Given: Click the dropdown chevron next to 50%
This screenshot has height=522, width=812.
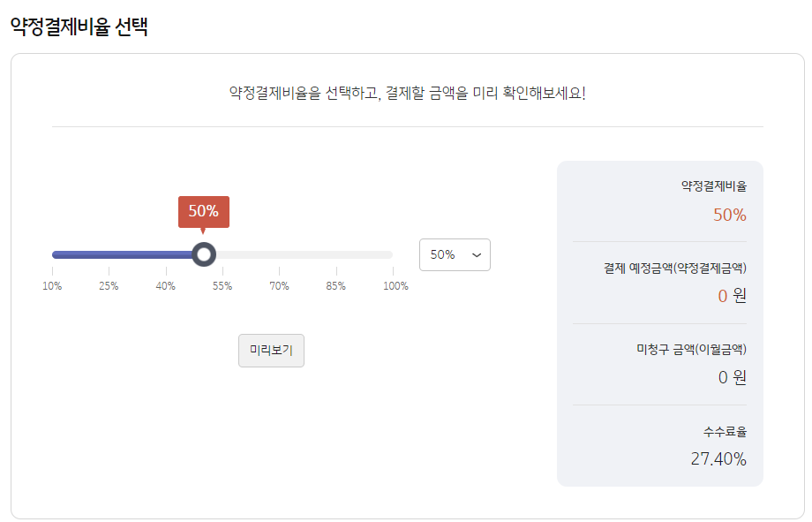Looking at the screenshot, I should pyautogui.click(x=475, y=255).
